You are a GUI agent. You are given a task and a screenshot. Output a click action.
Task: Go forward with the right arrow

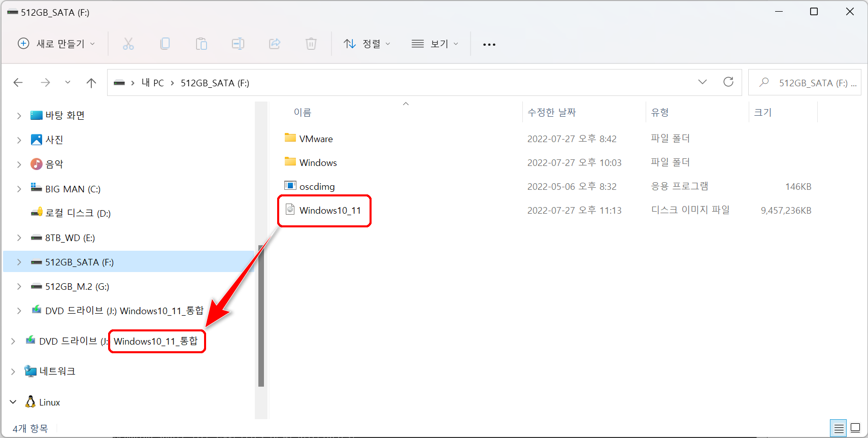pyautogui.click(x=45, y=83)
